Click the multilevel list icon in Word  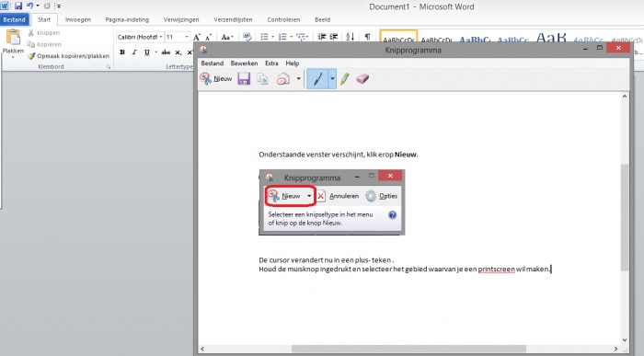301,37
